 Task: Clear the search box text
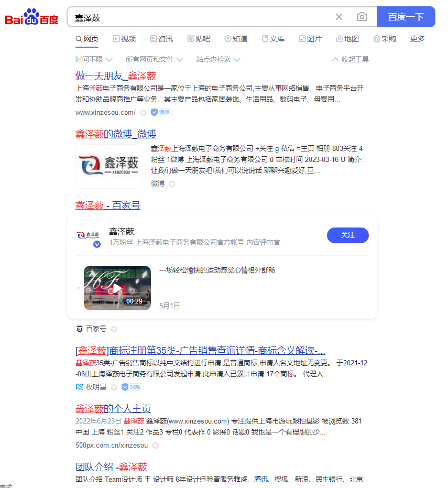click(339, 17)
